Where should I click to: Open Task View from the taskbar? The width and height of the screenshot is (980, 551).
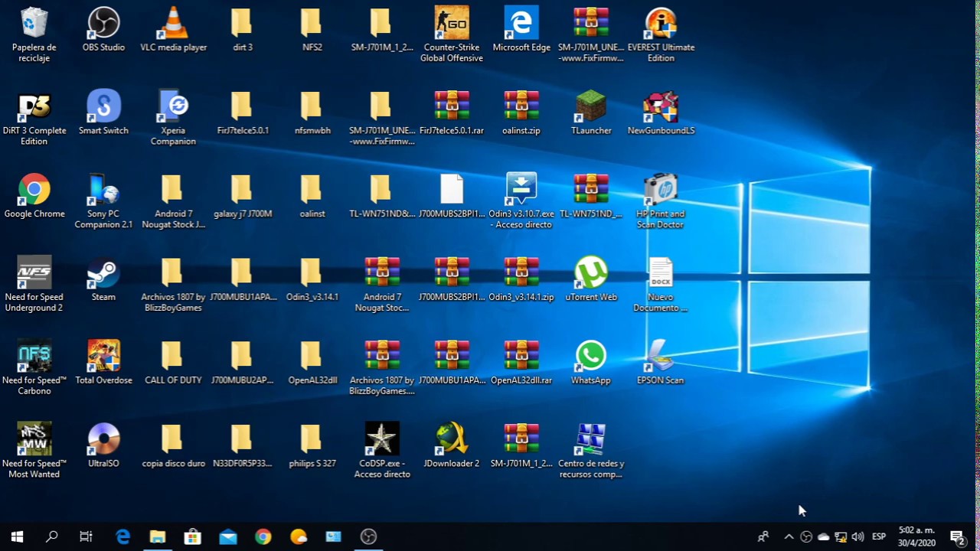87,536
